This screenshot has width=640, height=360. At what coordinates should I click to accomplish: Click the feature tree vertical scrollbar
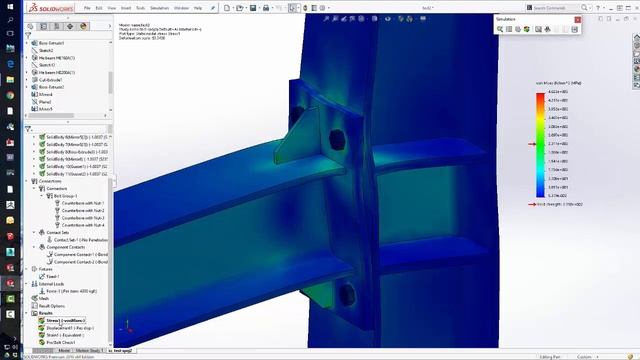(110, 83)
